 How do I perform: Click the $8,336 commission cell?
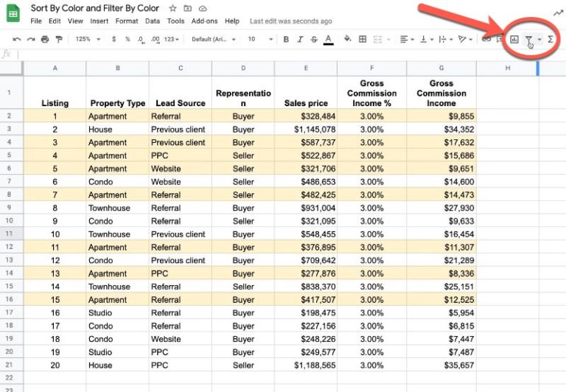pos(441,273)
